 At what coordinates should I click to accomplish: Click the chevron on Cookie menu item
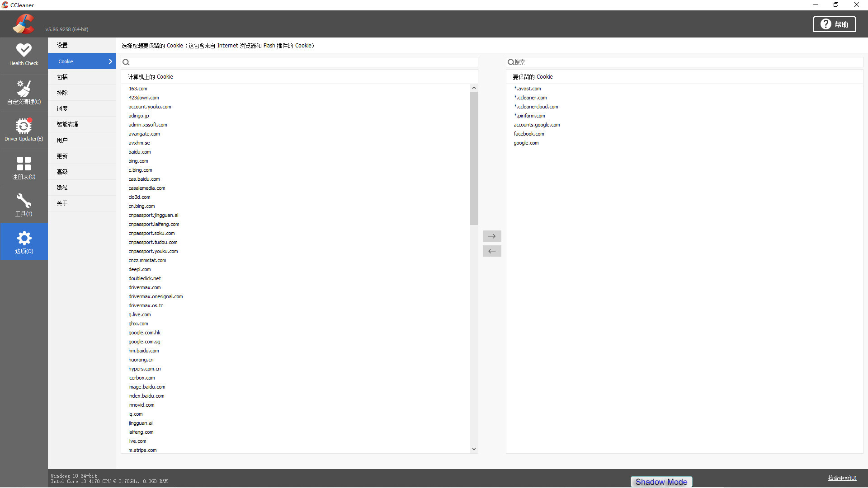click(110, 61)
